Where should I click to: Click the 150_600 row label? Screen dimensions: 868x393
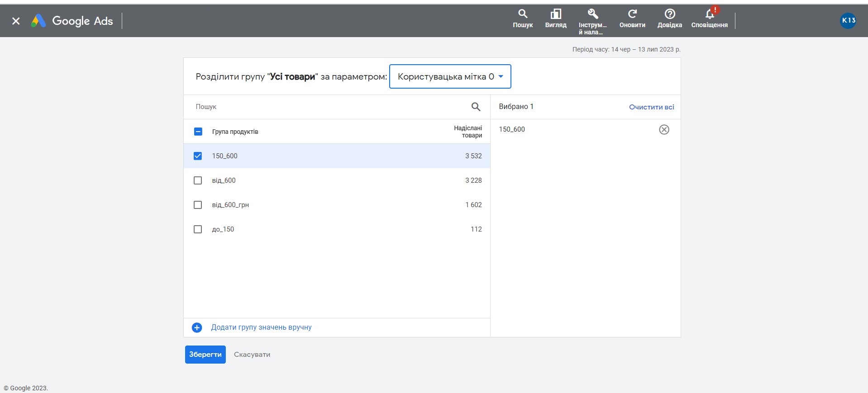(224, 156)
